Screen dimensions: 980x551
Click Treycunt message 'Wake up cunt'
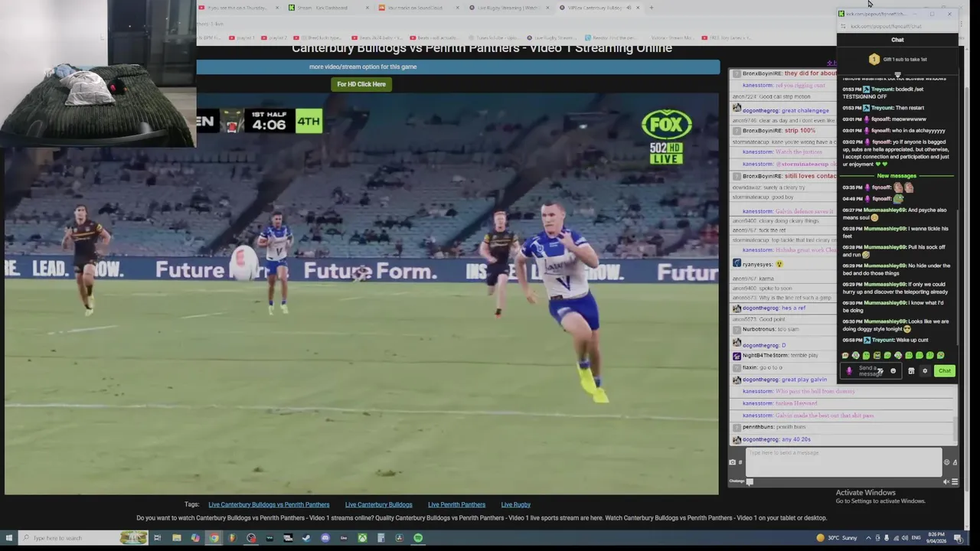886,340
